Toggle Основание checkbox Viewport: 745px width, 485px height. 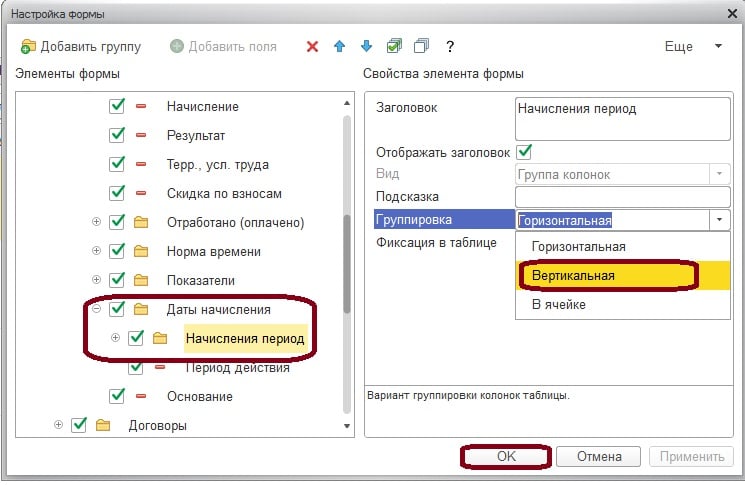coord(117,395)
